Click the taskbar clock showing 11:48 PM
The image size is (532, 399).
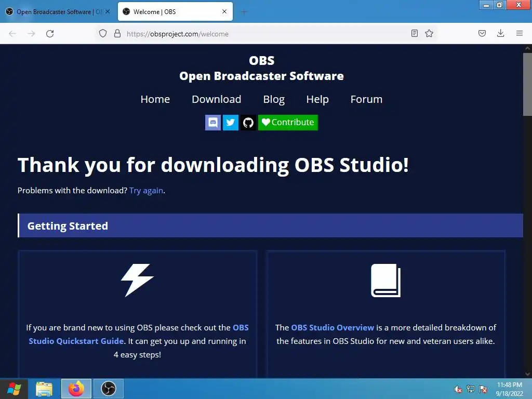509,389
